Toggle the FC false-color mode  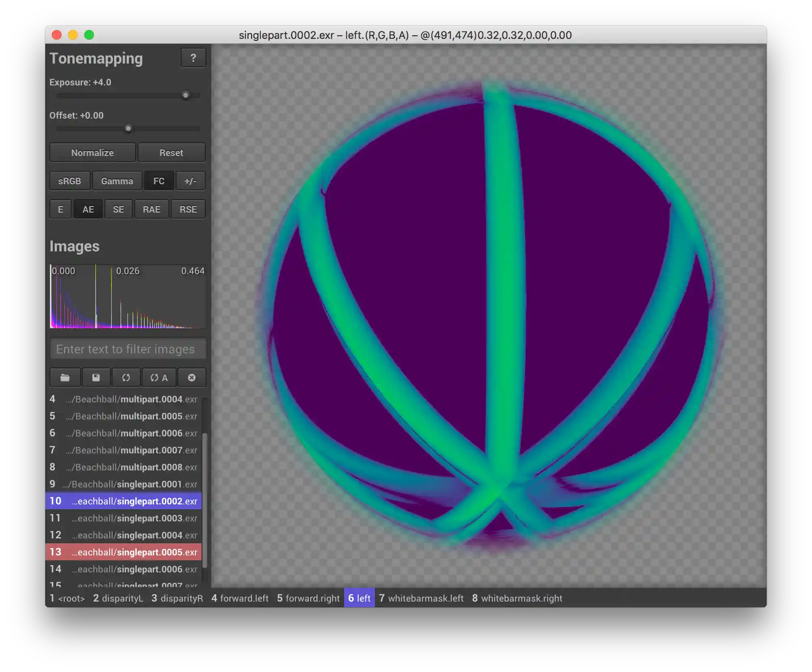point(159,181)
